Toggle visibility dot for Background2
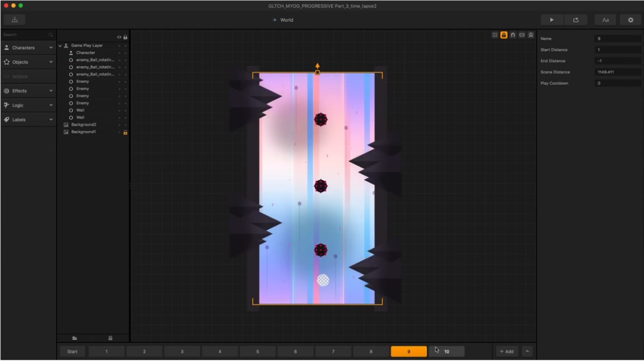Screen dimensions: 644x361 tap(120, 125)
